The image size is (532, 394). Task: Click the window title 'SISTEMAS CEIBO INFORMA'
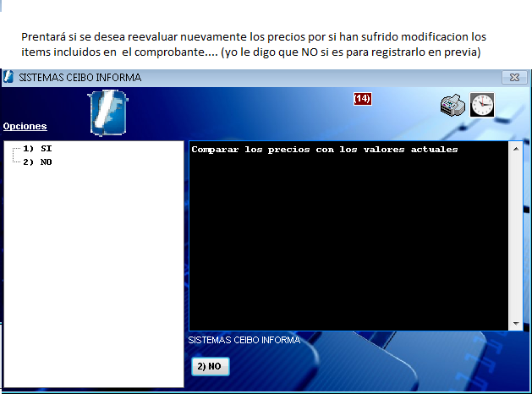point(80,78)
